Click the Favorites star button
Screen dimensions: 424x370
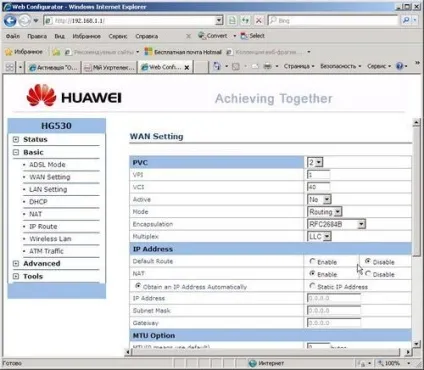click(24, 52)
